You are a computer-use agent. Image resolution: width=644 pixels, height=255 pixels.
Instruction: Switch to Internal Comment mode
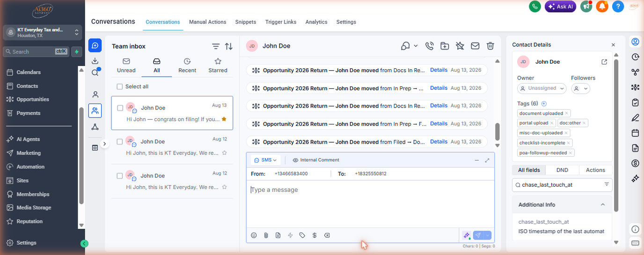(x=316, y=160)
